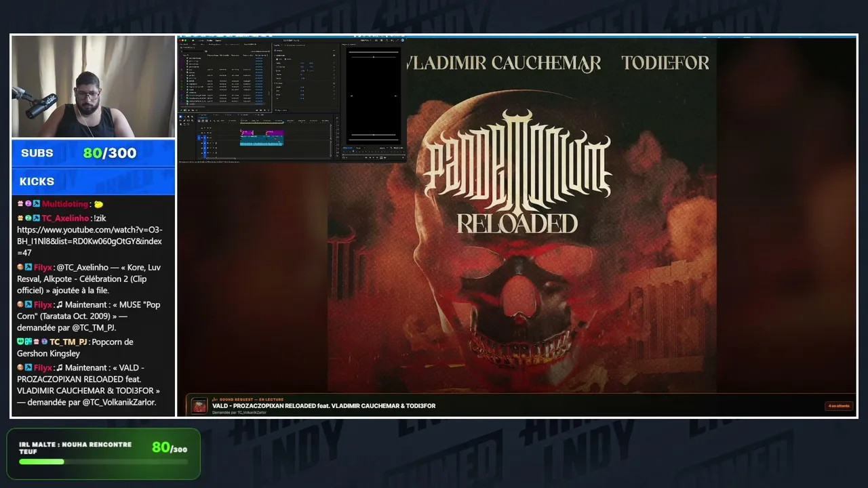Click the program monitor timecode in Premiere

pyautogui.click(x=347, y=148)
